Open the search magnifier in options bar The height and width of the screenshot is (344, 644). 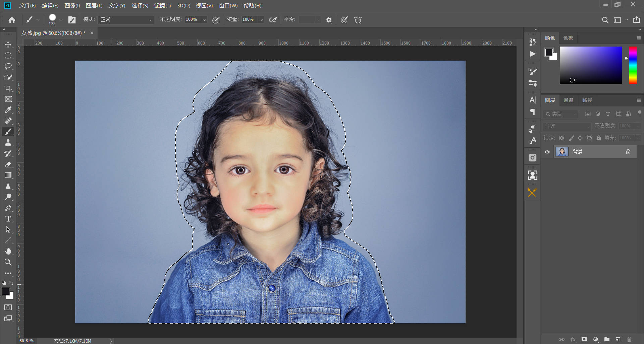(x=605, y=20)
